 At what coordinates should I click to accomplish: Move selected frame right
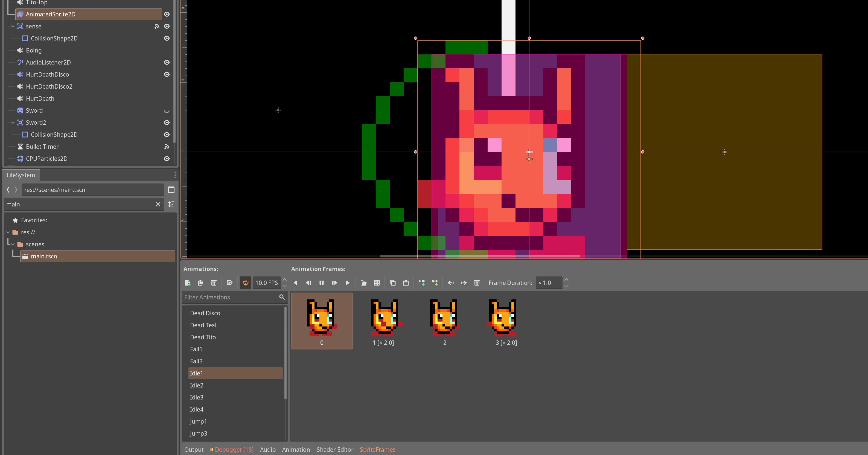click(x=464, y=283)
